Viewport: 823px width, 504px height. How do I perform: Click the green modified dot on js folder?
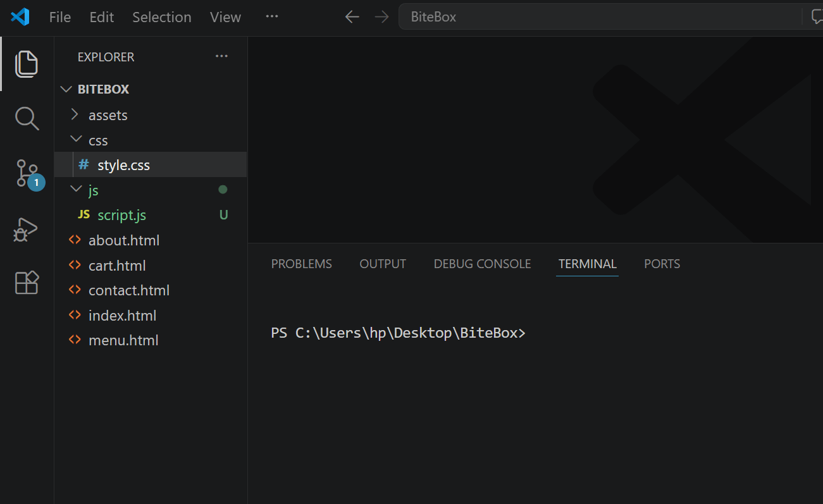tap(223, 189)
